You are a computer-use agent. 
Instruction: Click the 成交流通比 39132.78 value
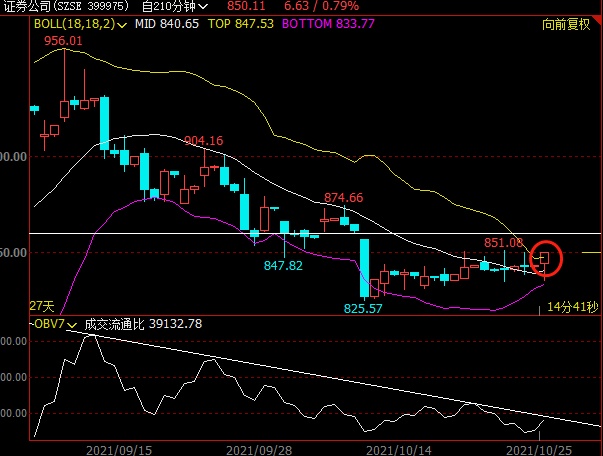pos(143,324)
